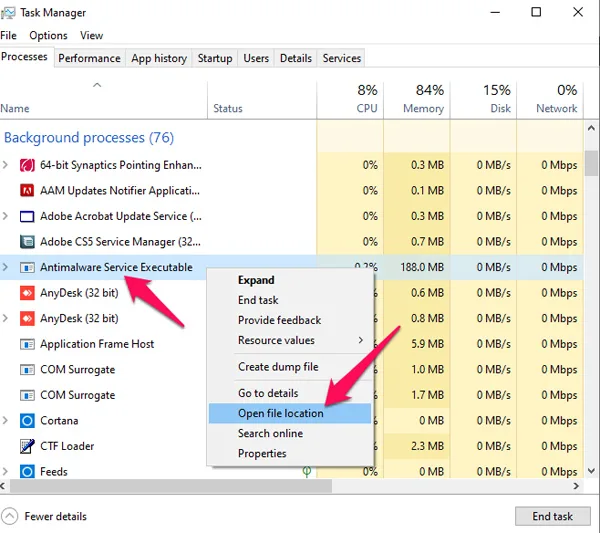Click the Feeds process icon

coord(27,472)
